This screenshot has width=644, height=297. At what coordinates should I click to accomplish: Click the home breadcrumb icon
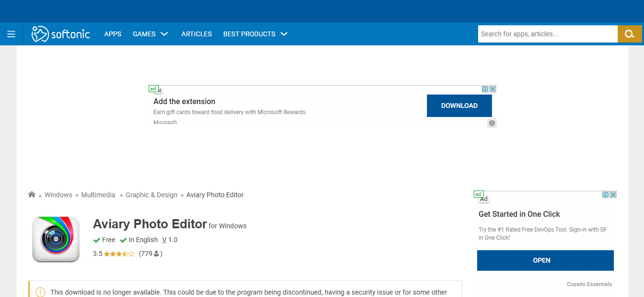pos(32,195)
